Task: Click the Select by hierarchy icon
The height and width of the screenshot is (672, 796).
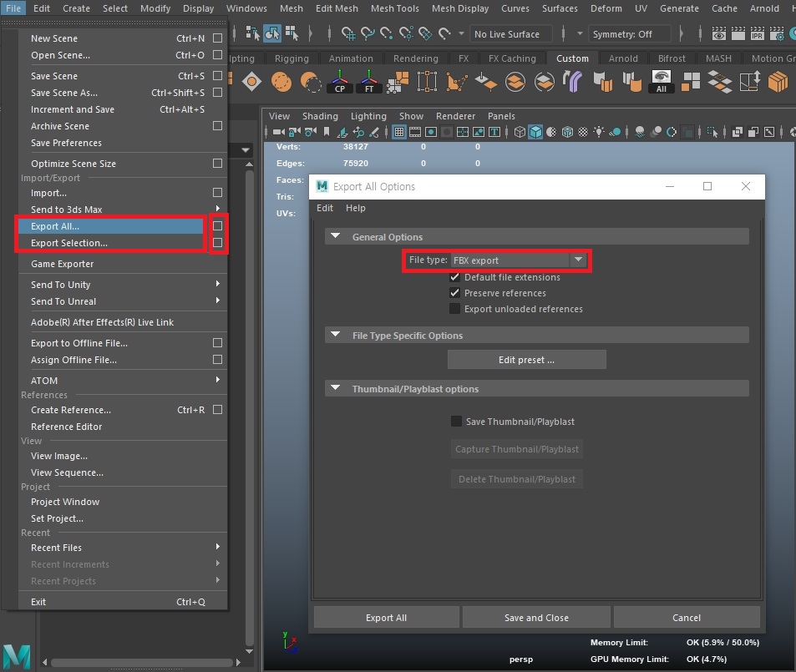Action: [x=252, y=33]
